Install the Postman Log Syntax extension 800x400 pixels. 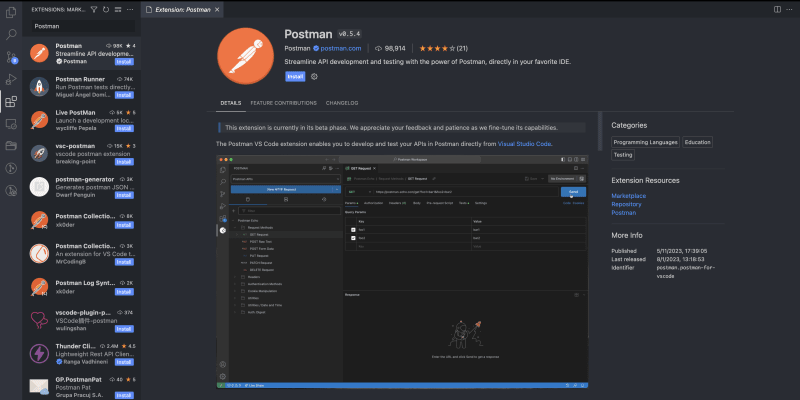click(124, 292)
